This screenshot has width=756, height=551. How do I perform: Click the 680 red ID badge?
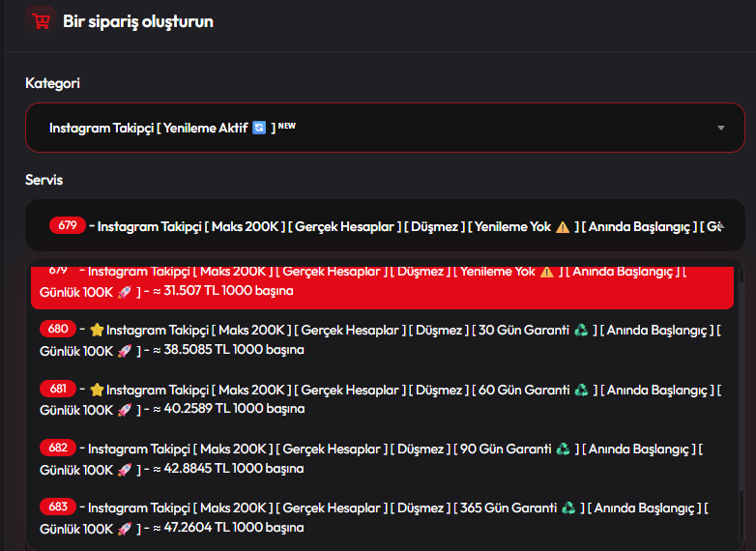click(x=58, y=329)
